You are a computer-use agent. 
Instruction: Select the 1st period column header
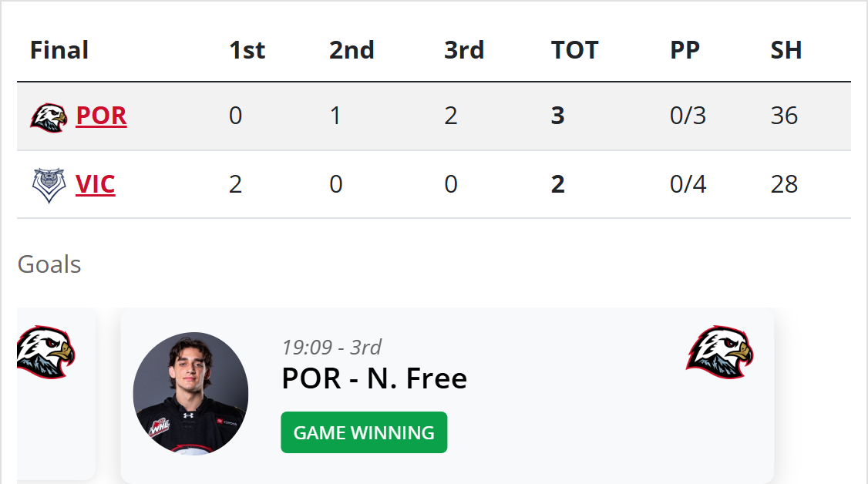pyautogui.click(x=247, y=50)
